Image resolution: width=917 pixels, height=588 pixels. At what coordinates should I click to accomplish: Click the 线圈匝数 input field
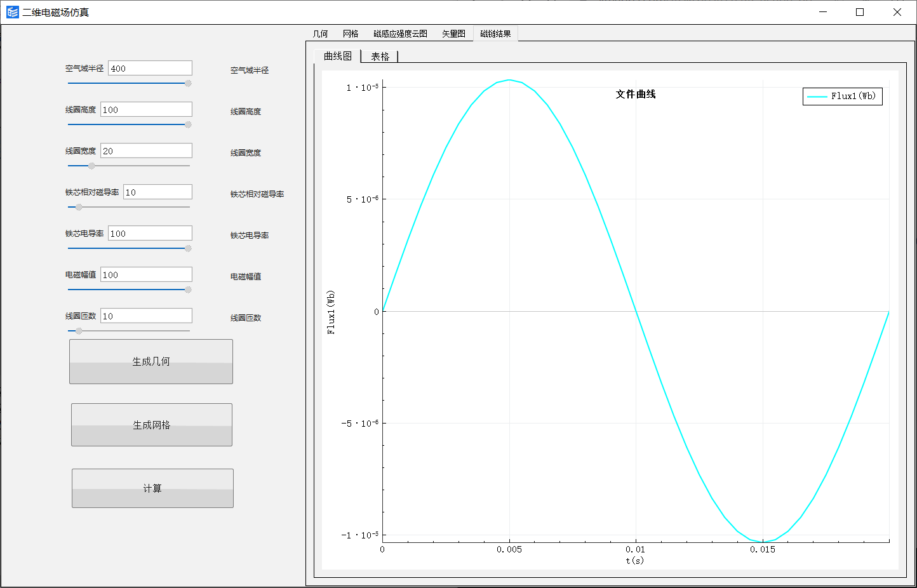point(147,316)
